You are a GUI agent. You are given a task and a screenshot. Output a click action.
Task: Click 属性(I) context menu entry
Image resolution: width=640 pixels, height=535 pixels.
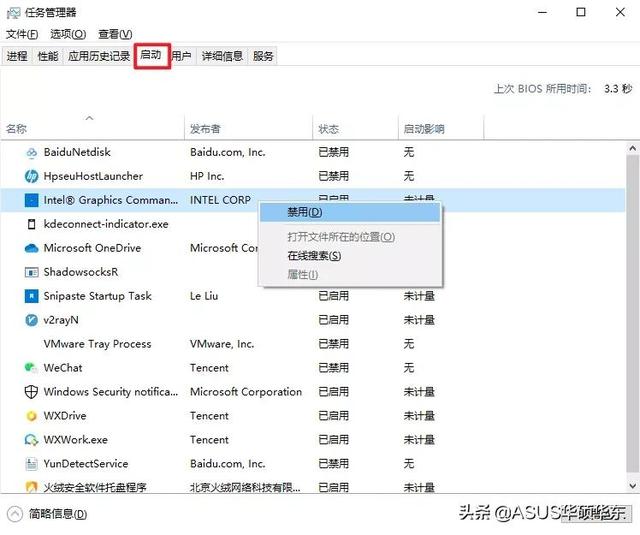pos(350,275)
